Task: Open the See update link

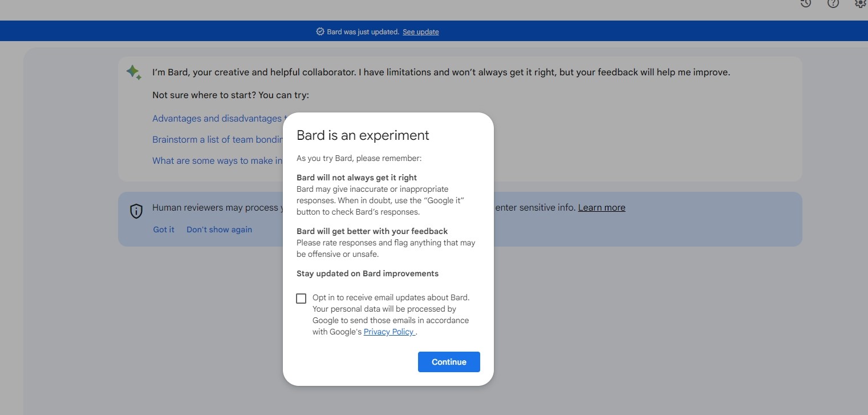Action: coord(421,32)
